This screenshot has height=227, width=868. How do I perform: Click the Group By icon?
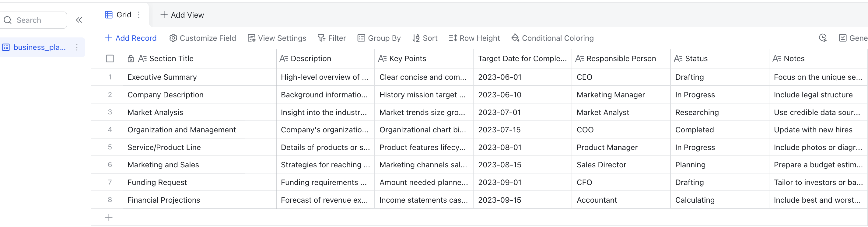(361, 38)
